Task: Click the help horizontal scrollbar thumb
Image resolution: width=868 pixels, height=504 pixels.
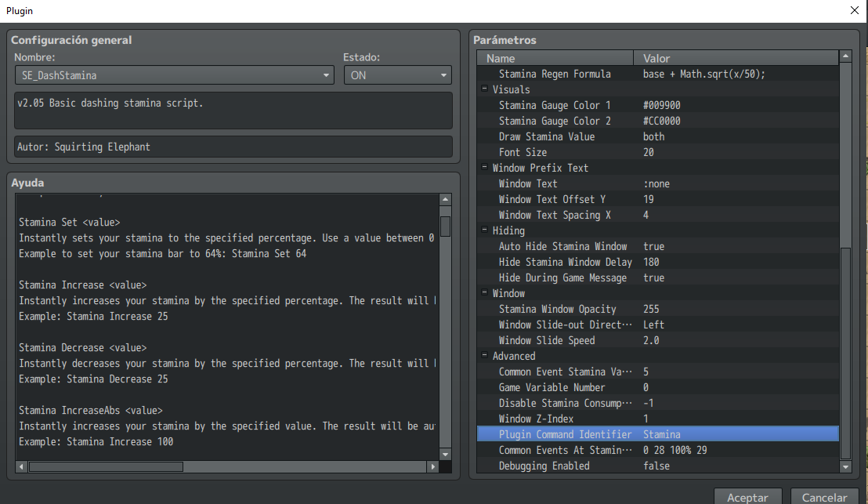Action: [x=106, y=467]
